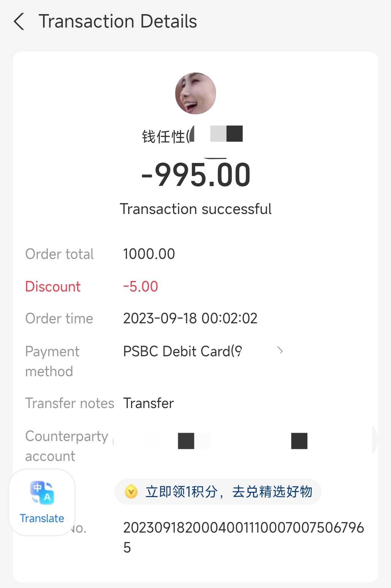This screenshot has height=588, width=391.
Task: Click the long order number value
Action: tap(243, 528)
